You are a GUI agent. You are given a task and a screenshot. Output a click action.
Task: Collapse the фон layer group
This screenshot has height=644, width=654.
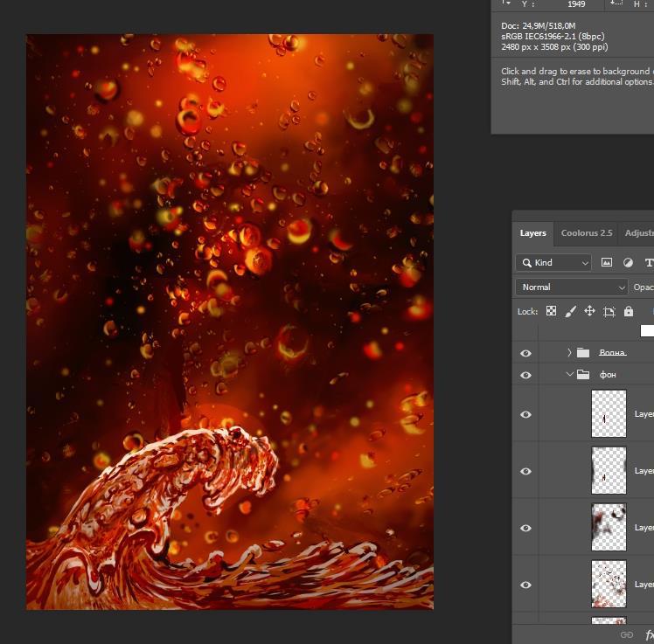point(569,375)
